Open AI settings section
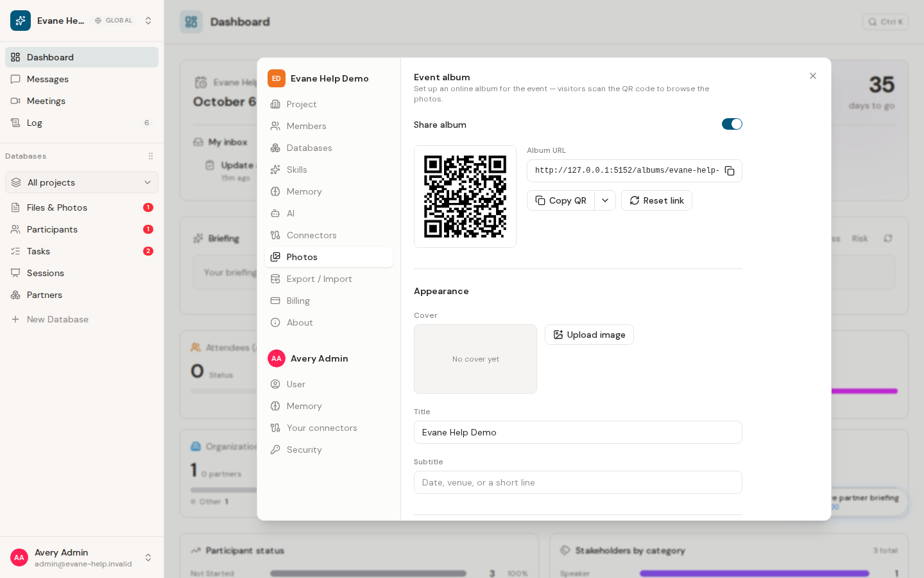Screen dimensions: 924x578 point(329,213)
